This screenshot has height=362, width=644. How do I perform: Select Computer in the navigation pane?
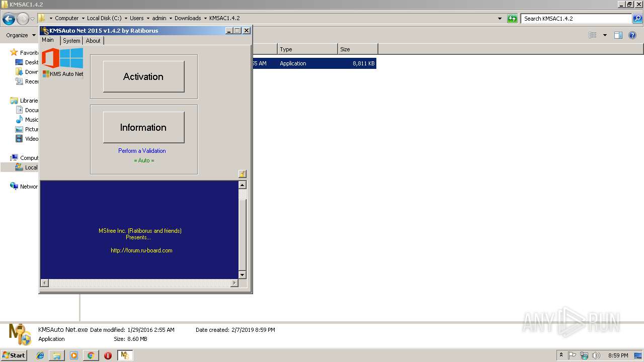[x=25, y=158]
